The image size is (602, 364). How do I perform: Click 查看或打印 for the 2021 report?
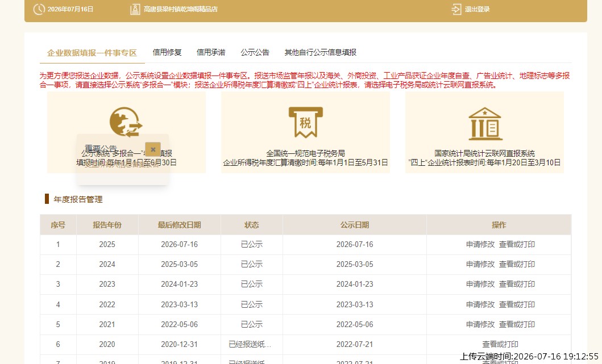click(517, 324)
